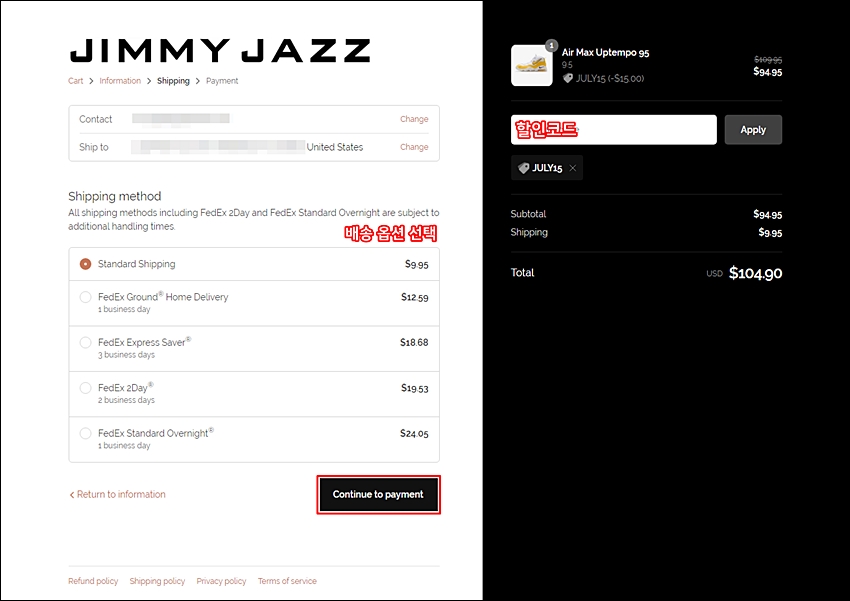Open Refund policy
This screenshot has width=850, height=601.
click(93, 581)
